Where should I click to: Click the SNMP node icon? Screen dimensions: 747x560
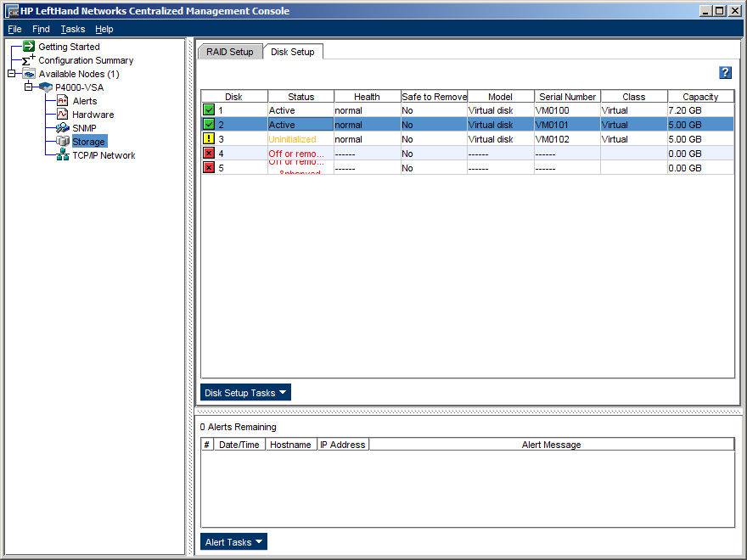[x=63, y=128]
